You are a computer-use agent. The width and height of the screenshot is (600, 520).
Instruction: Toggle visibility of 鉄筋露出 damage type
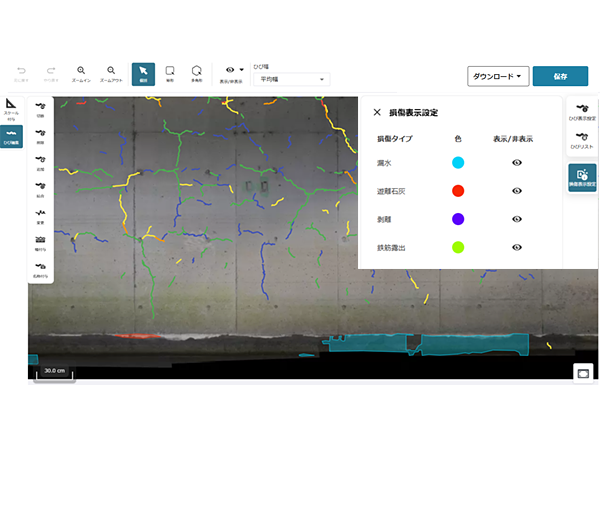(x=517, y=247)
